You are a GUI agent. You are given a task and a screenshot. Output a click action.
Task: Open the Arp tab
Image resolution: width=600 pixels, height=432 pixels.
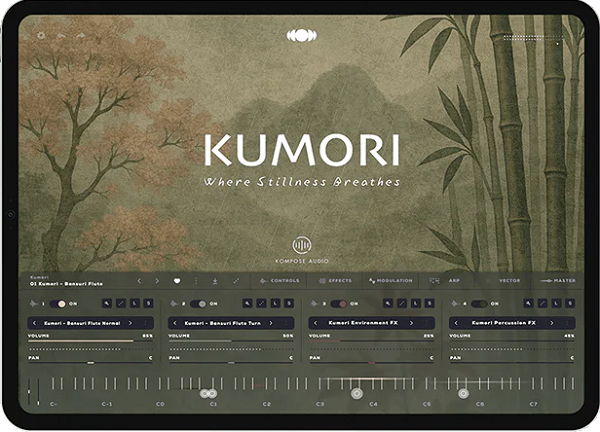click(445, 280)
